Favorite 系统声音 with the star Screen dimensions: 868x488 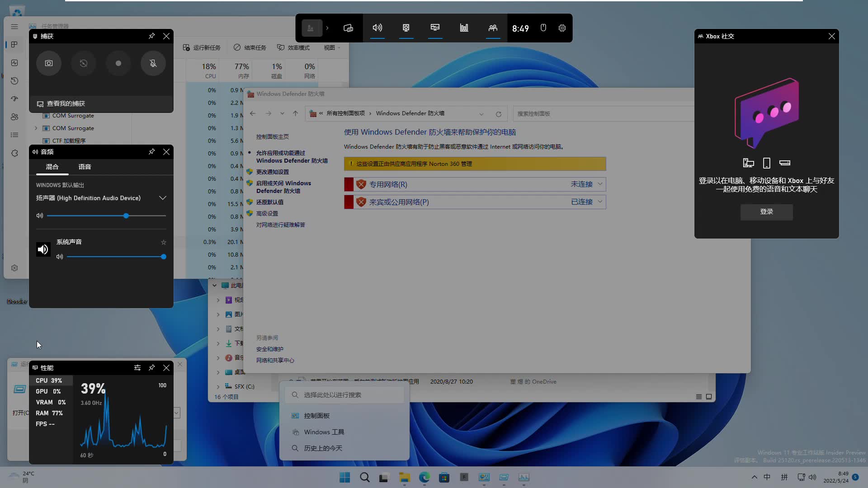coord(163,242)
